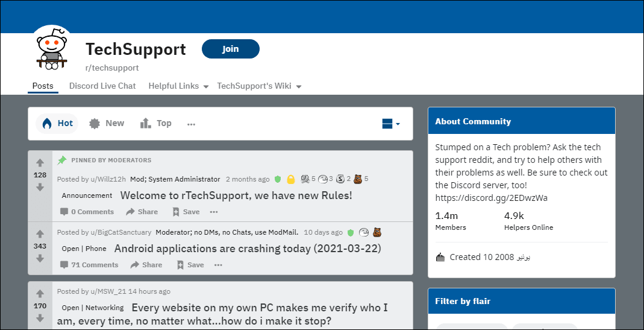This screenshot has height=330, width=644.
Task: Share the Welcome to rTechSupport post
Action: pos(142,212)
